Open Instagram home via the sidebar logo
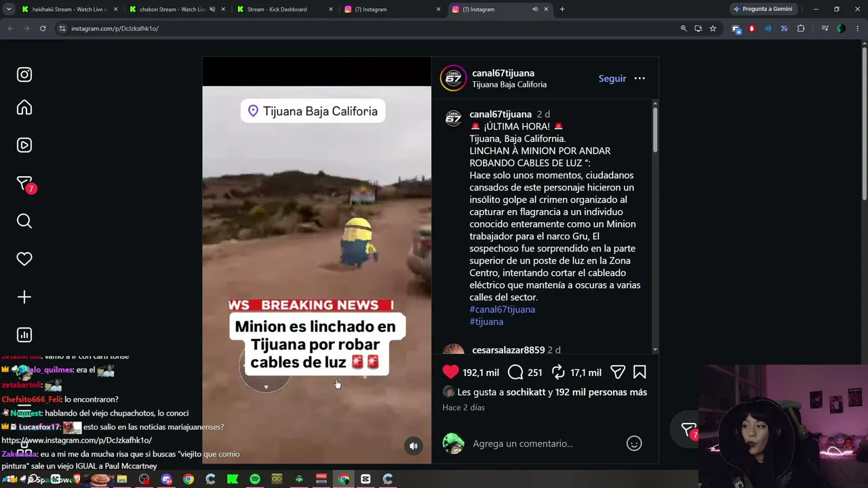This screenshot has width=868, height=488. (24, 75)
